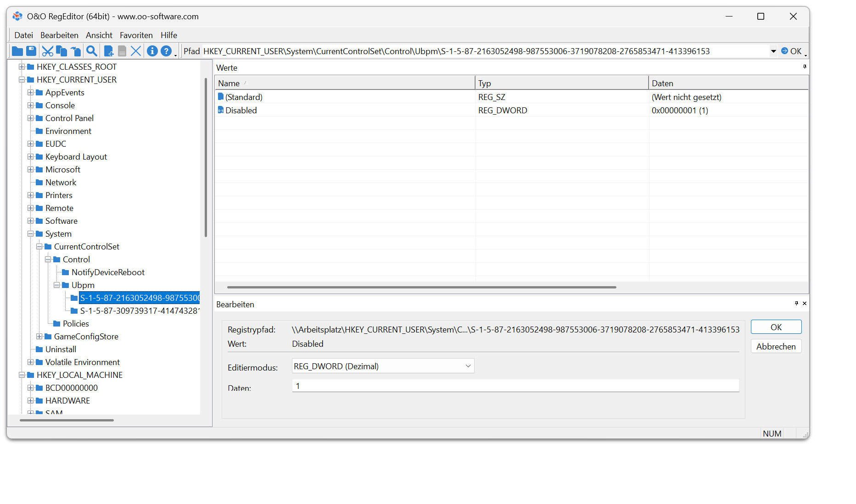Click the Help question mark icon
Screen dimensions: 856x504
[166, 51]
